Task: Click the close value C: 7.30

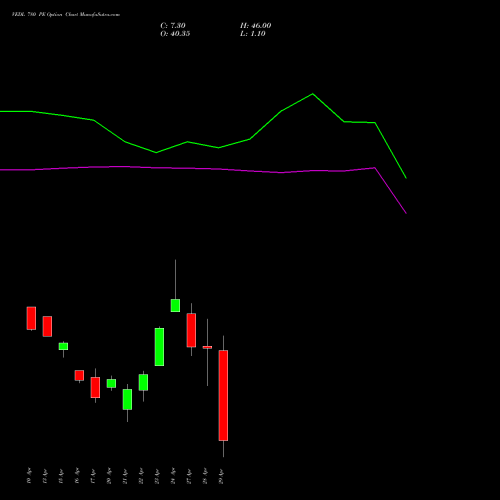Action: [173, 26]
